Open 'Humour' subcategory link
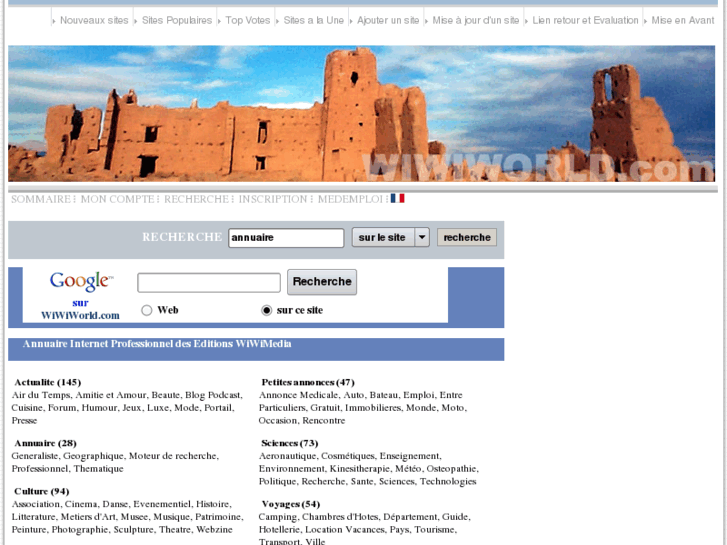This screenshot has height=545, width=727. point(99,408)
